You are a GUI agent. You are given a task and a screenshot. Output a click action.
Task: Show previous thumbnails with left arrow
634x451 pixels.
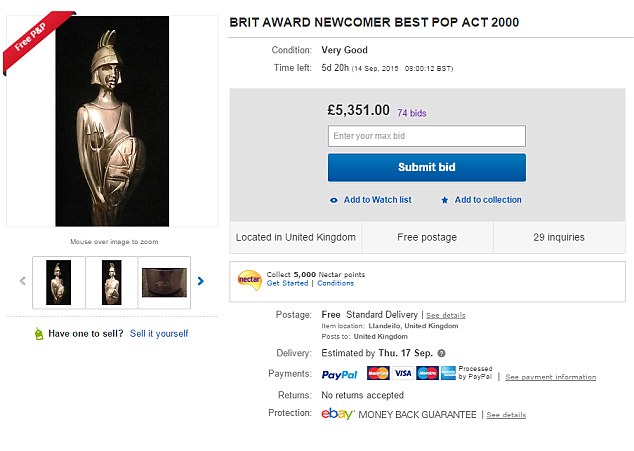(x=23, y=281)
